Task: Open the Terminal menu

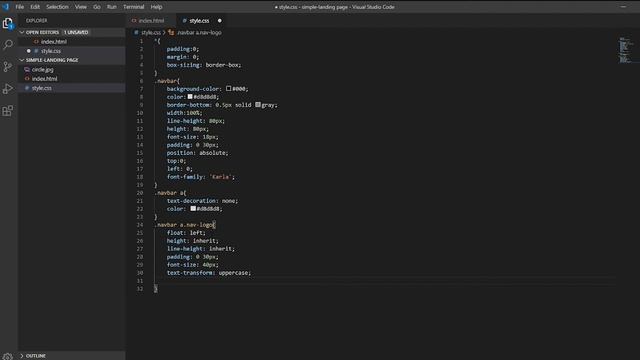Action: point(133,7)
